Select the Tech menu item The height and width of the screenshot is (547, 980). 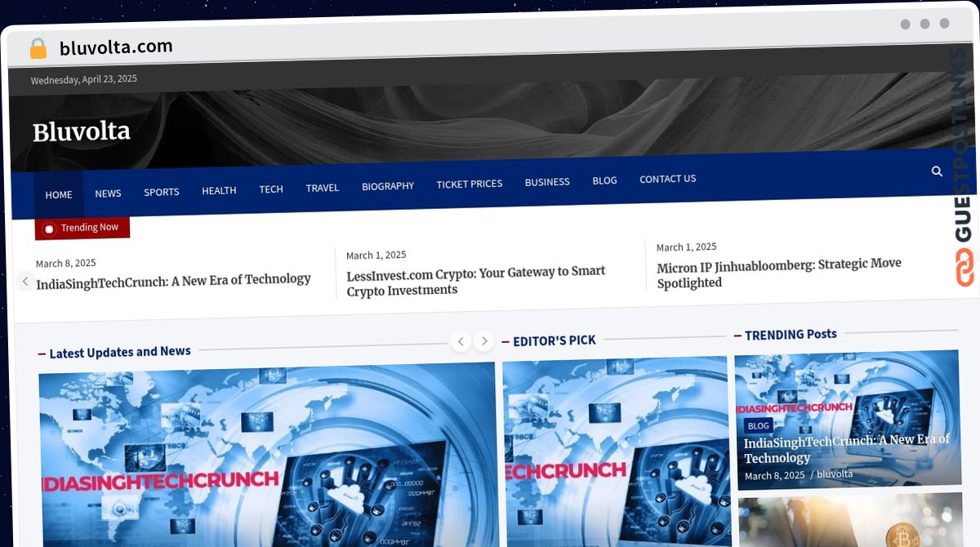click(271, 189)
